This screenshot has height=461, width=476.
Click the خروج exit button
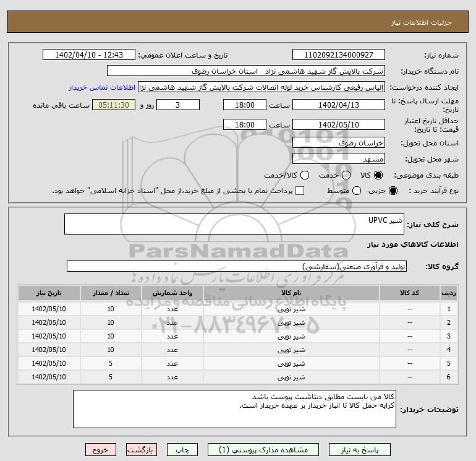pyautogui.click(x=101, y=450)
